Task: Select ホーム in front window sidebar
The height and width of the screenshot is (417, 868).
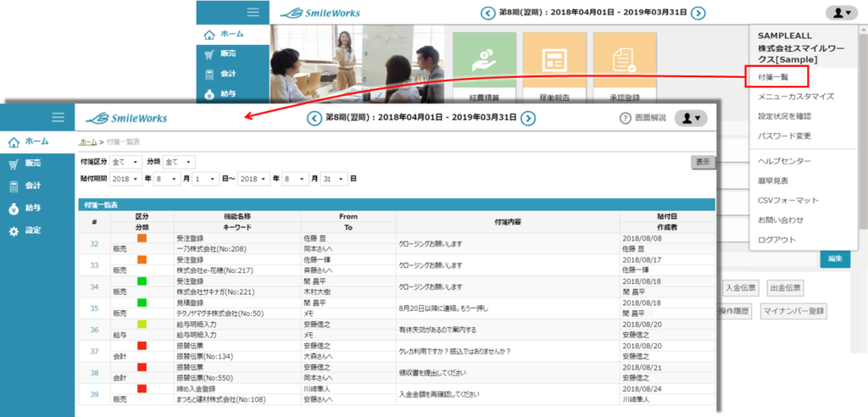Action: [x=37, y=142]
